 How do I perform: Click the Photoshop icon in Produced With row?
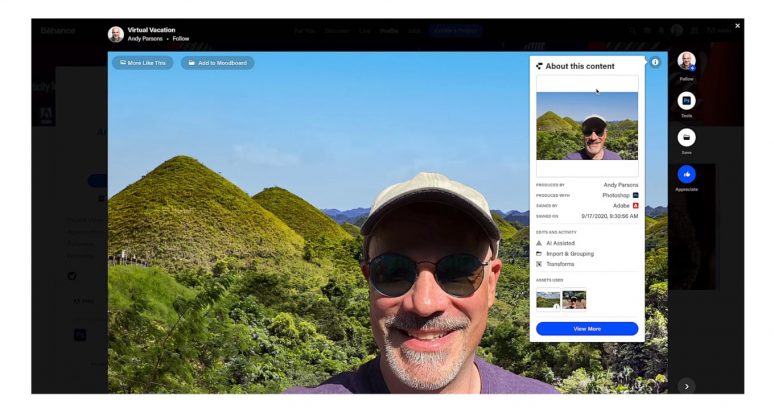tap(635, 195)
